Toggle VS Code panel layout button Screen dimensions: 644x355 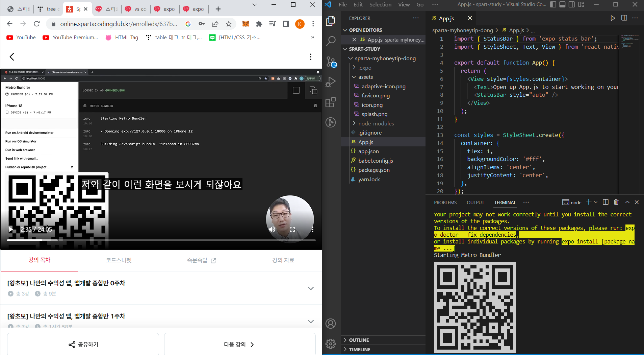coord(562,4)
